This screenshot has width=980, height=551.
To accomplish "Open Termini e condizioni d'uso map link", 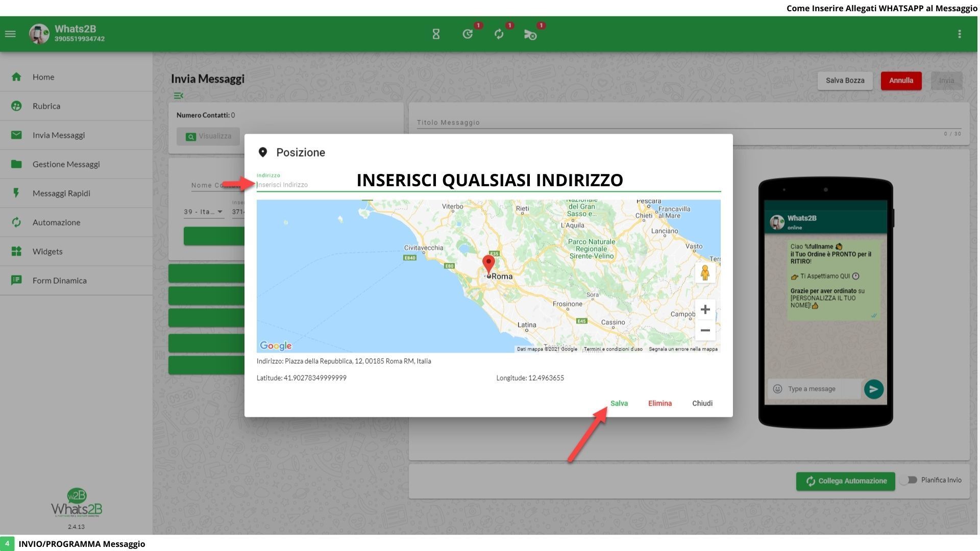I will [613, 349].
